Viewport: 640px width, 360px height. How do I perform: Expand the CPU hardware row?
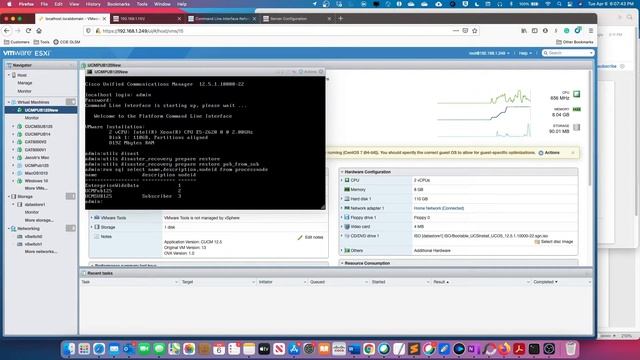click(342, 180)
